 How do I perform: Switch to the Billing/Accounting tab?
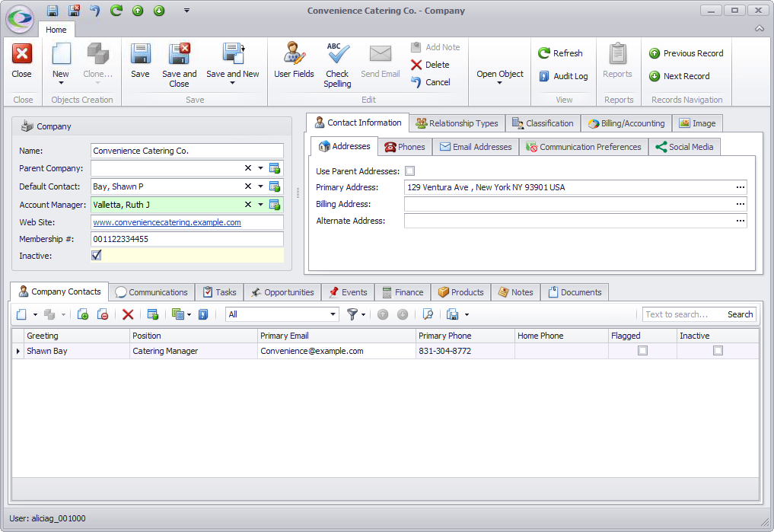(626, 123)
